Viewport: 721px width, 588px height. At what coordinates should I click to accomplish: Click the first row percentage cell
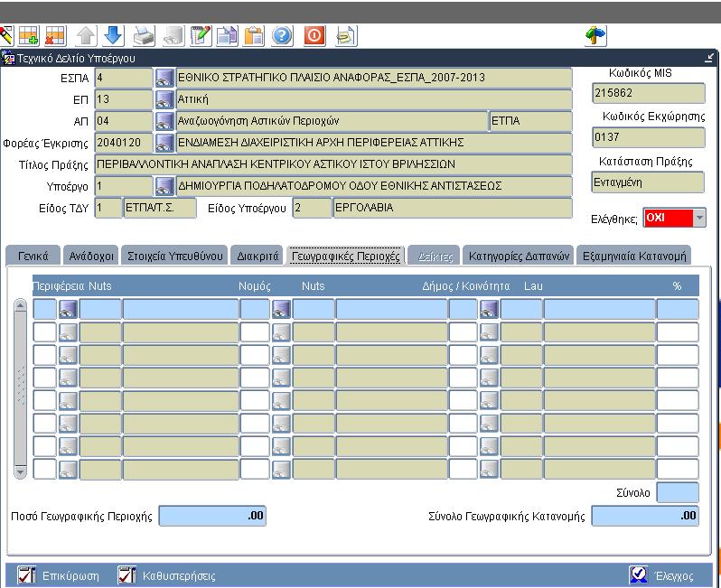click(x=678, y=309)
